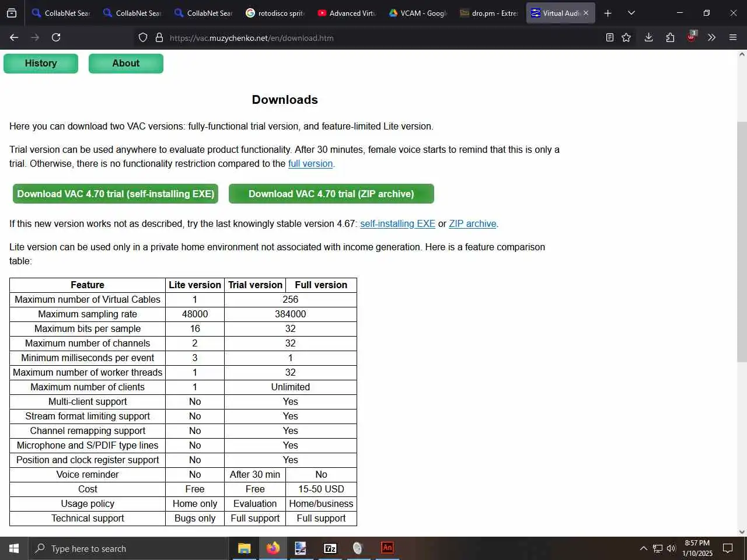Screen dimensions: 747x560
Task: Reload the current page
Action: (x=56, y=37)
